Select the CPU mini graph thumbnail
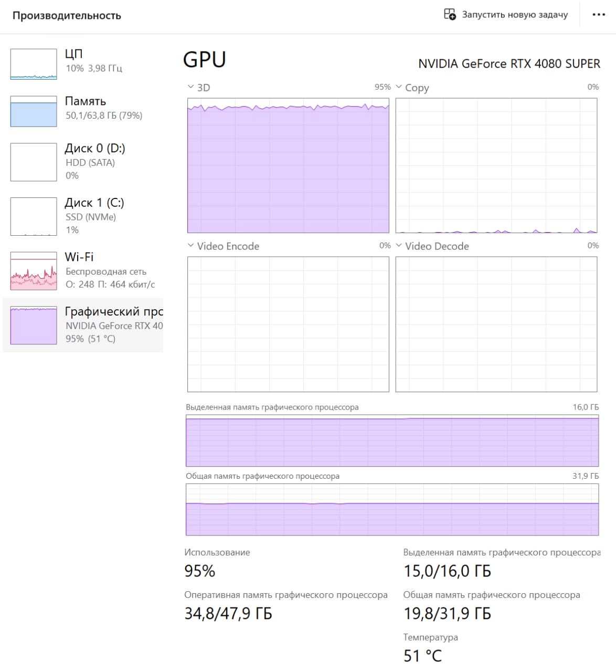616x672 pixels. pos(34,64)
